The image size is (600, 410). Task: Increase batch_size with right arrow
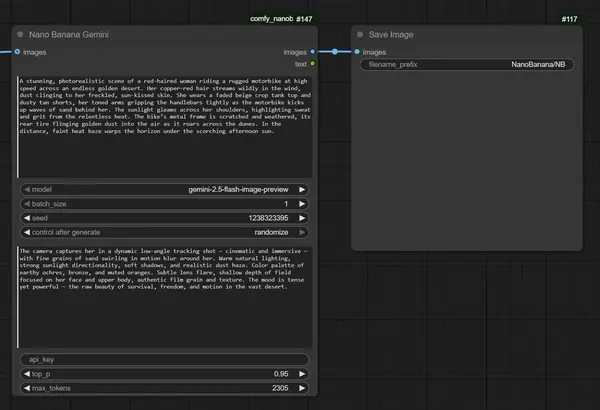(302, 204)
